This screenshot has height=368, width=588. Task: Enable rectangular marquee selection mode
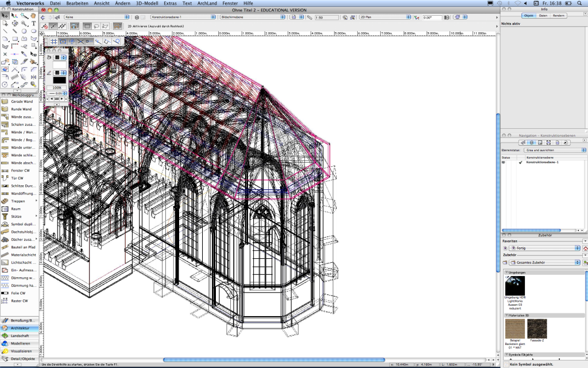(x=87, y=26)
